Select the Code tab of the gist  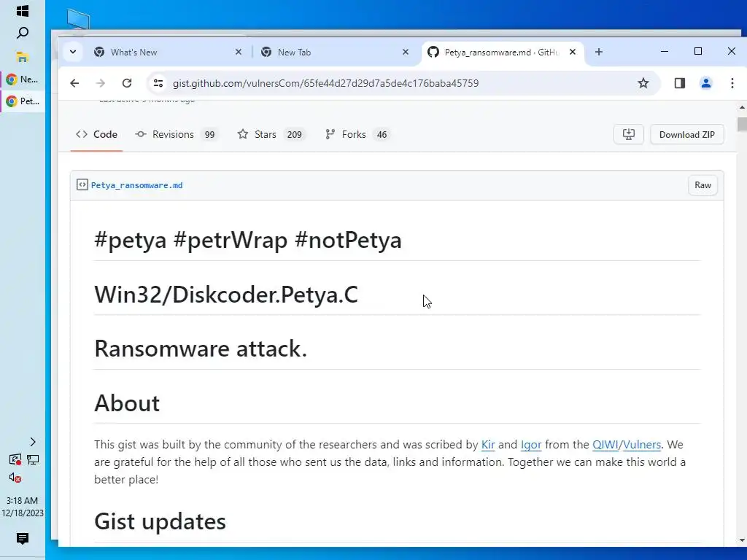97,134
